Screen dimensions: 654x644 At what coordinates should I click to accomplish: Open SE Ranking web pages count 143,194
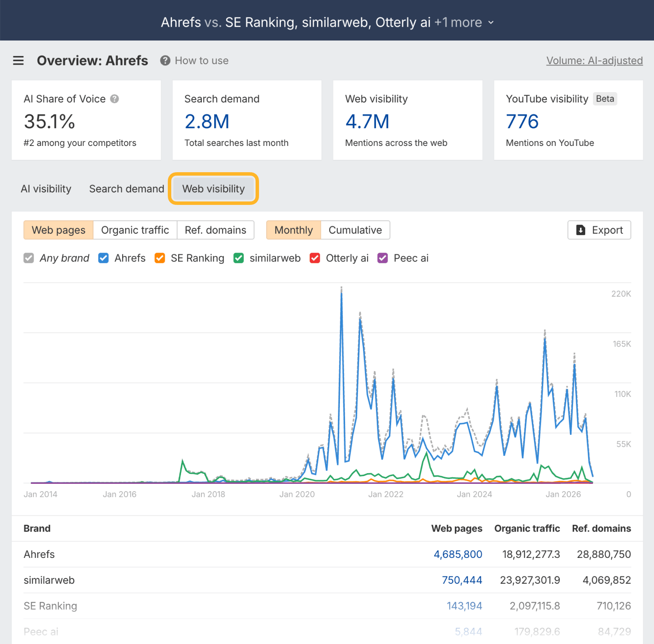pyautogui.click(x=464, y=606)
